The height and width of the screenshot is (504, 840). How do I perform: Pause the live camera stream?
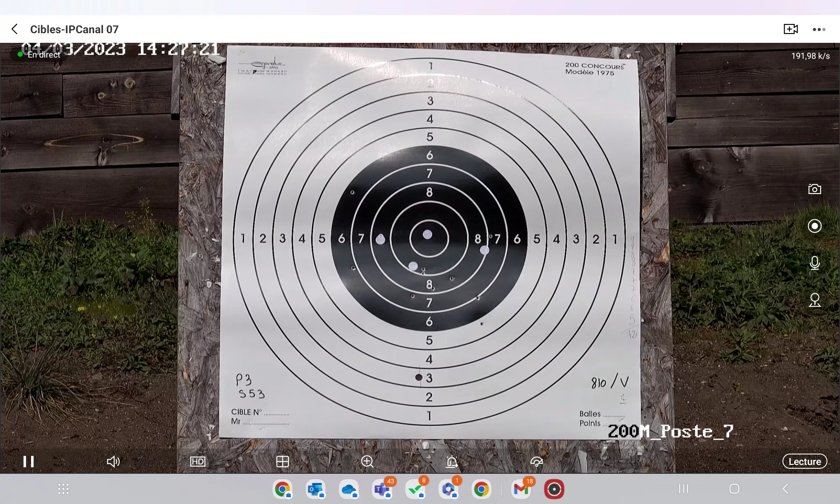[x=29, y=462]
